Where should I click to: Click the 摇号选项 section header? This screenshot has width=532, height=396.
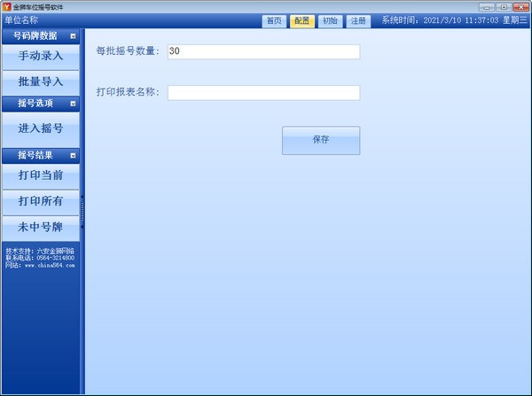41,104
